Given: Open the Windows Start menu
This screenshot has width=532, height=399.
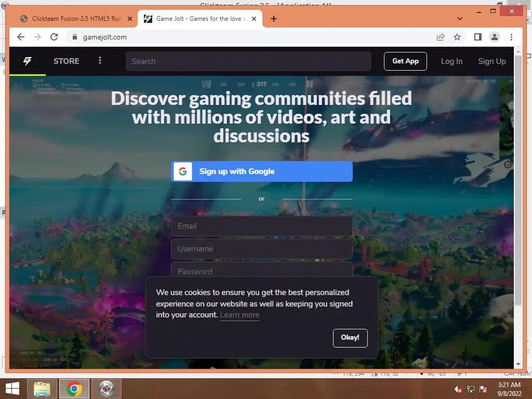Looking at the screenshot, I should (x=12, y=389).
